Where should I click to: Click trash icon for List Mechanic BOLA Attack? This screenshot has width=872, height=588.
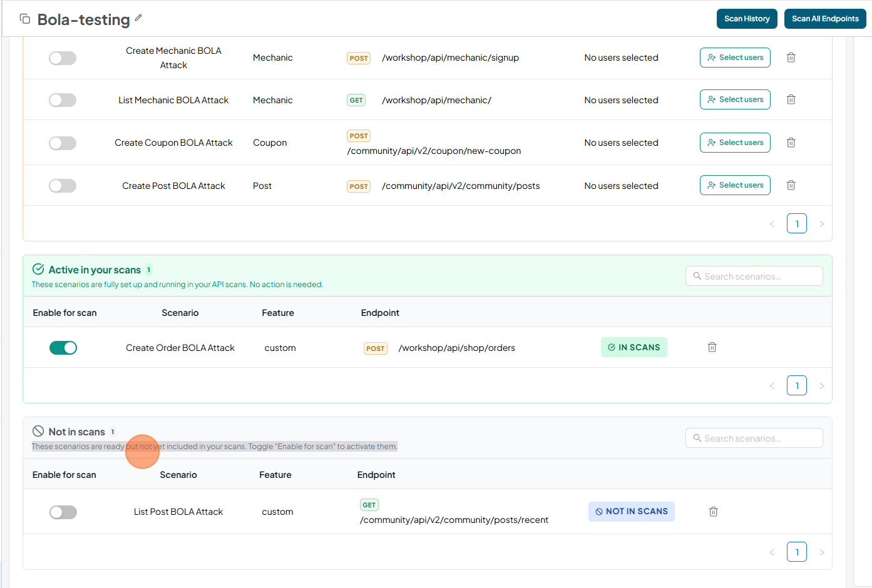pos(791,99)
